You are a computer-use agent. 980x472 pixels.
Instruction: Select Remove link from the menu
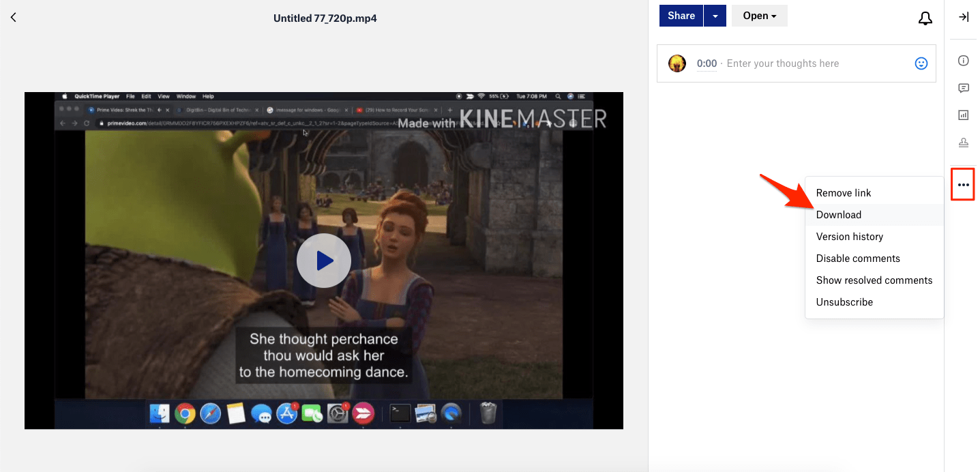(x=874, y=193)
